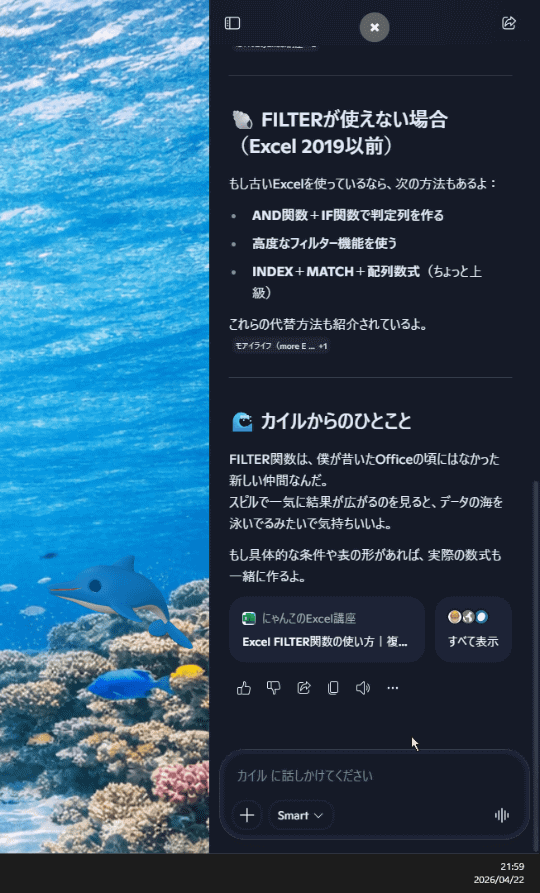
Task: Open the sidebar panel icon
Action: (x=232, y=23)
